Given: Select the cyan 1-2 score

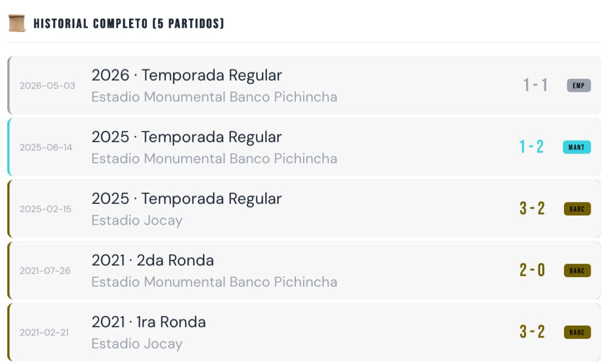Looking at the screenshot, I should [531, 147].
